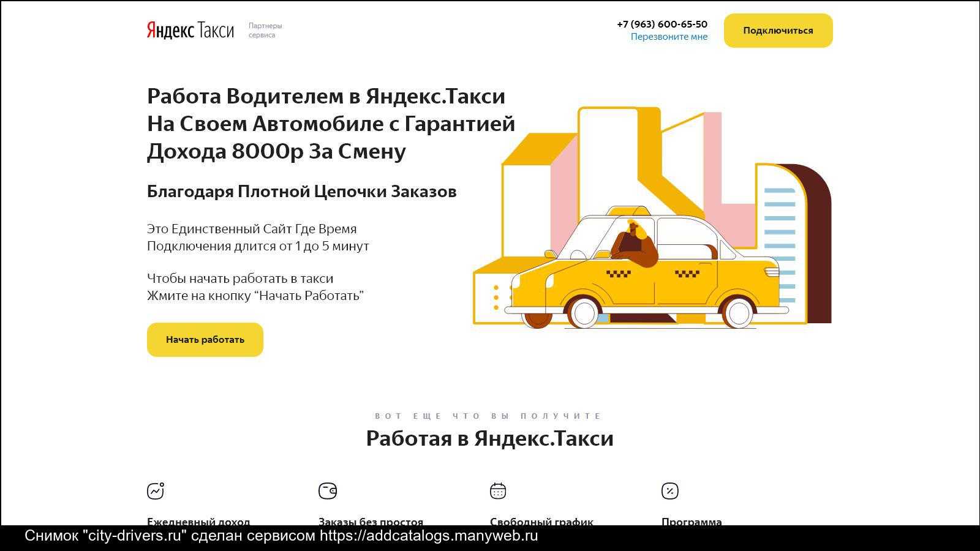This screenshot has height=551, width=980.
Task: Click the Программа title
Action: click(x=692, y=522)
